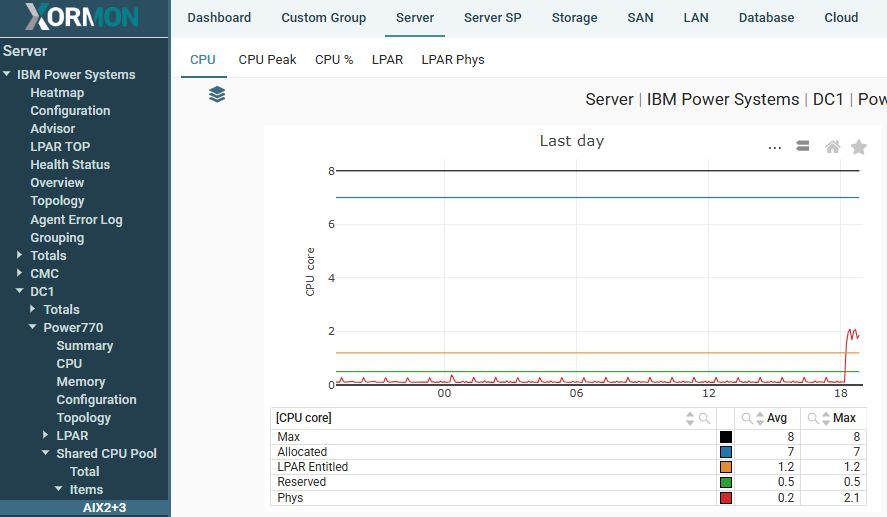The width and height of the screenshot is (887, 517).
Task: Collapse the IBM Power Systems tree node
Action: [7, 75]
